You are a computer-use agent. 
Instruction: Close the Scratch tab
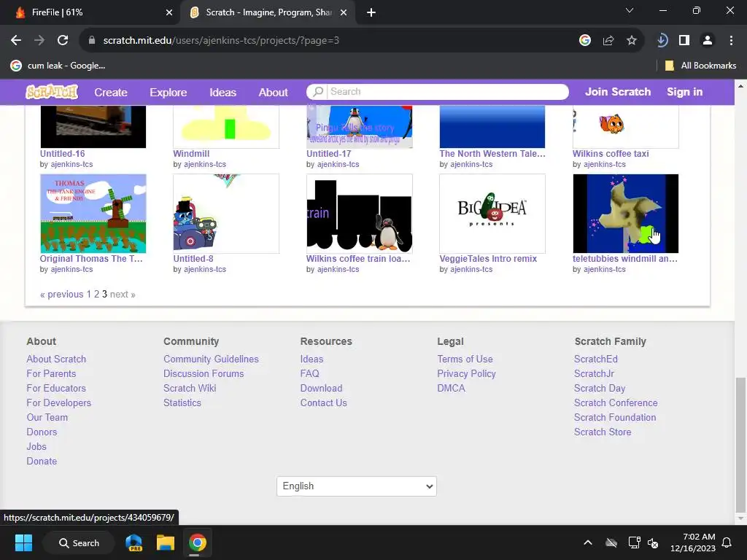coord(344,12)
